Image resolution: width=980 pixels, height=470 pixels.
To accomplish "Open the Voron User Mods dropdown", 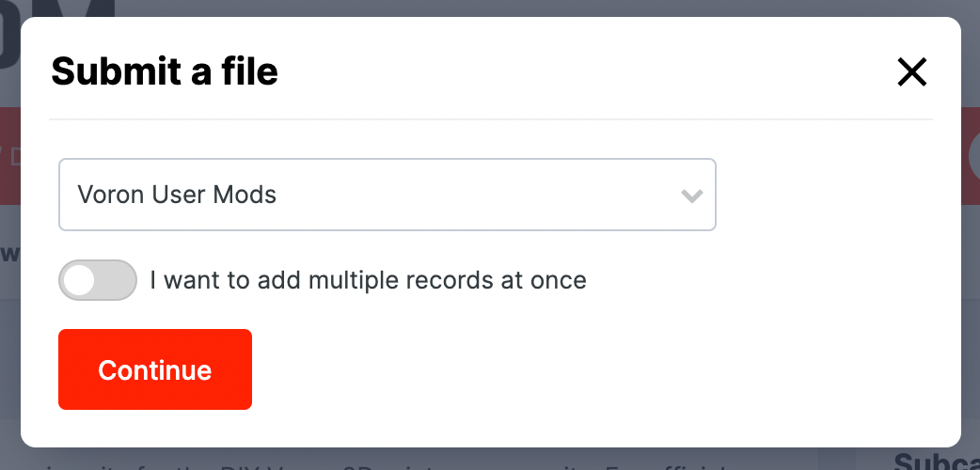I will [387, 195].
